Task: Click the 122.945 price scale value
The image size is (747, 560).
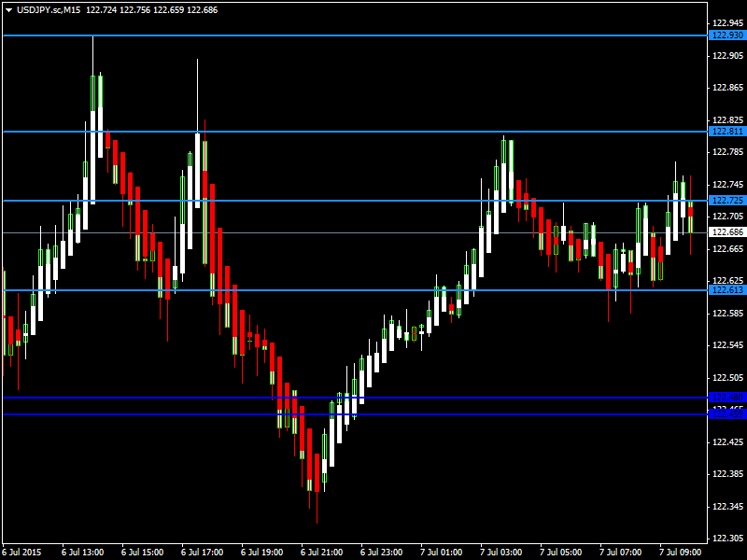Action: (x=726, y=23)
